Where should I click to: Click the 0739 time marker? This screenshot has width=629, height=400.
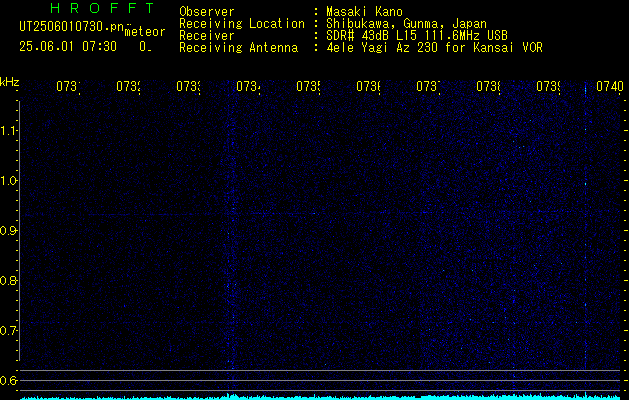point(548,86)
